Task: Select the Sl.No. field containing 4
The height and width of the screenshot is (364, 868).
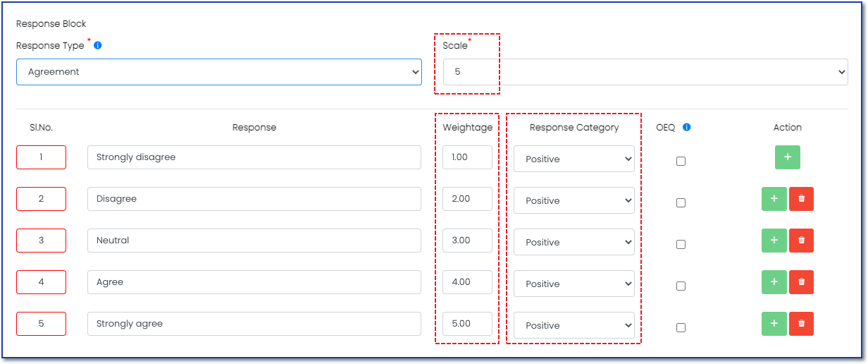Action: pos(41,282)
